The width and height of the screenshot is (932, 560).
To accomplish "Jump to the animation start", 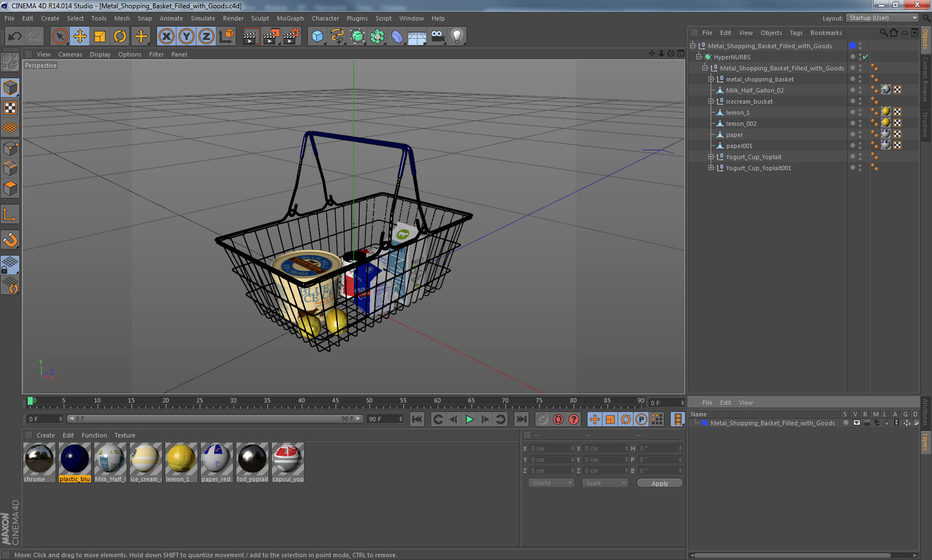I will click(417, 419).
